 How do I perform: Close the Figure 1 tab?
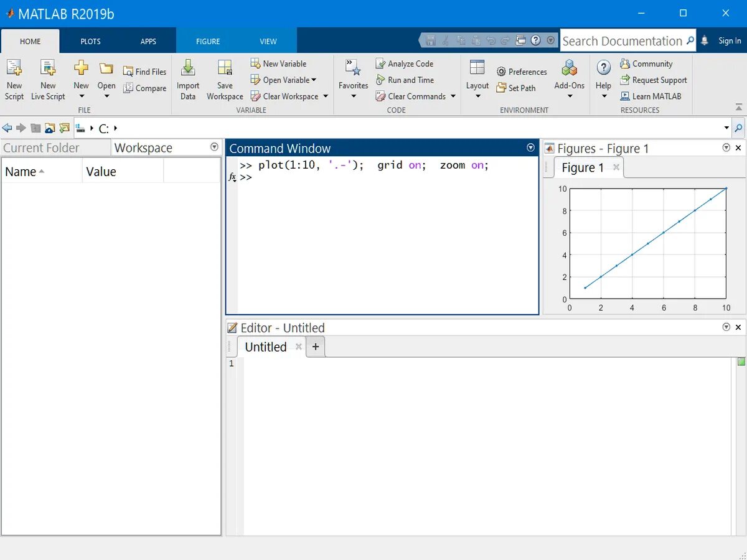[616, 167]
